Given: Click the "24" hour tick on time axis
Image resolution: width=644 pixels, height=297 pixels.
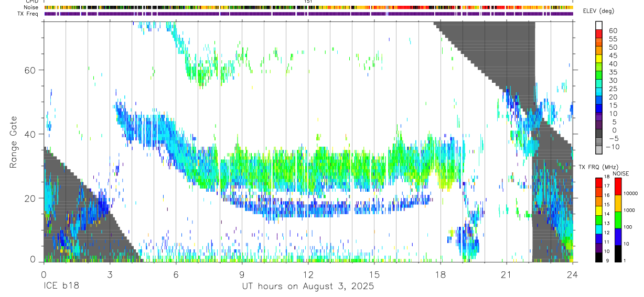Looking at the screenshot, I should tap(572, 274).
